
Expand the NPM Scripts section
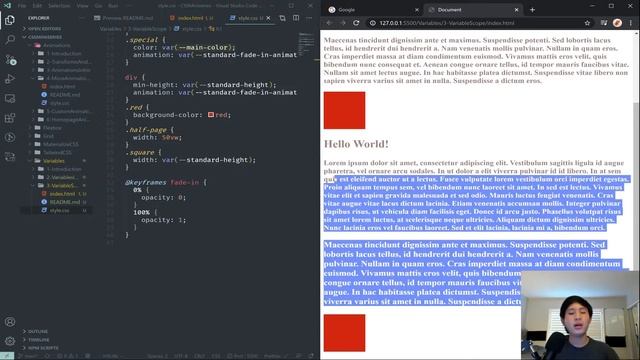[40, 348]
